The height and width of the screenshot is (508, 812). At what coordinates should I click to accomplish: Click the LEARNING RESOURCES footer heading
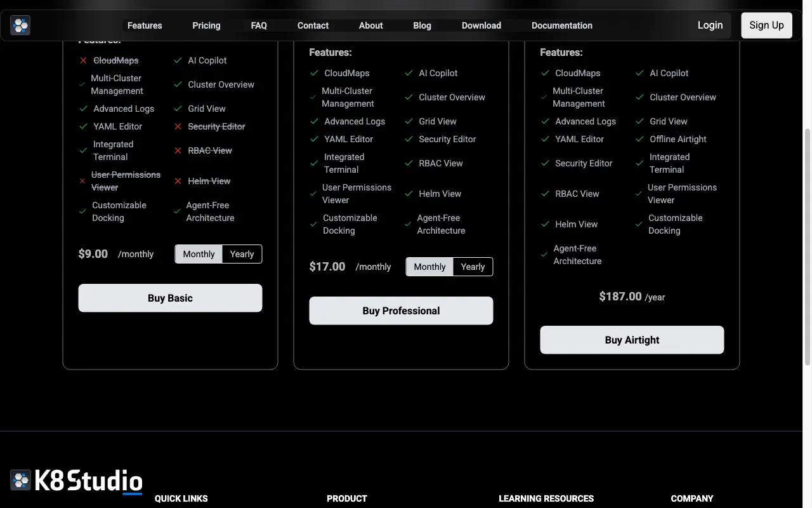coord(546,498)
